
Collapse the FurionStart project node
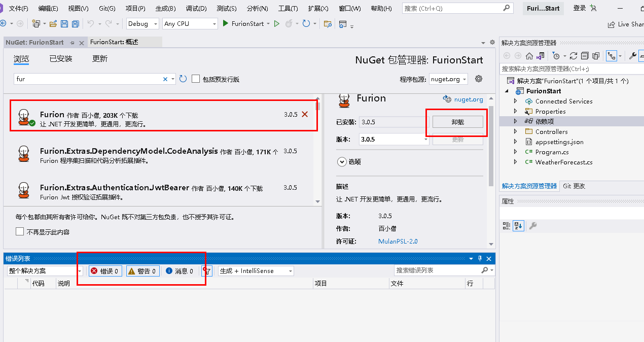pyautogui.click(x=507, y=91)
